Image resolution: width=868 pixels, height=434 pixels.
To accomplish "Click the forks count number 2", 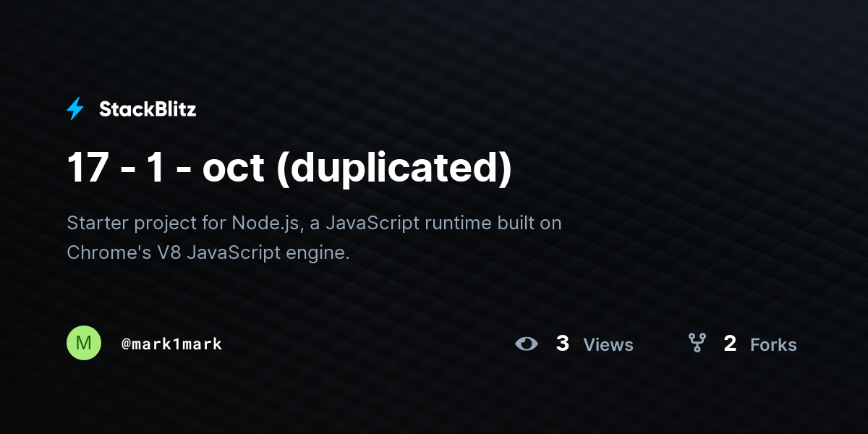I will coord(730,344).
